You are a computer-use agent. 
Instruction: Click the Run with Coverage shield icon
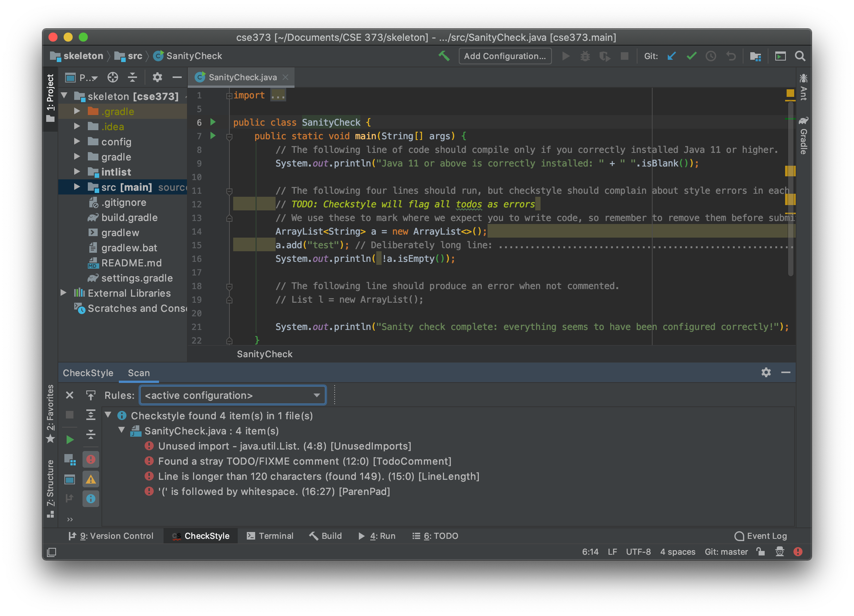[605, 56]
